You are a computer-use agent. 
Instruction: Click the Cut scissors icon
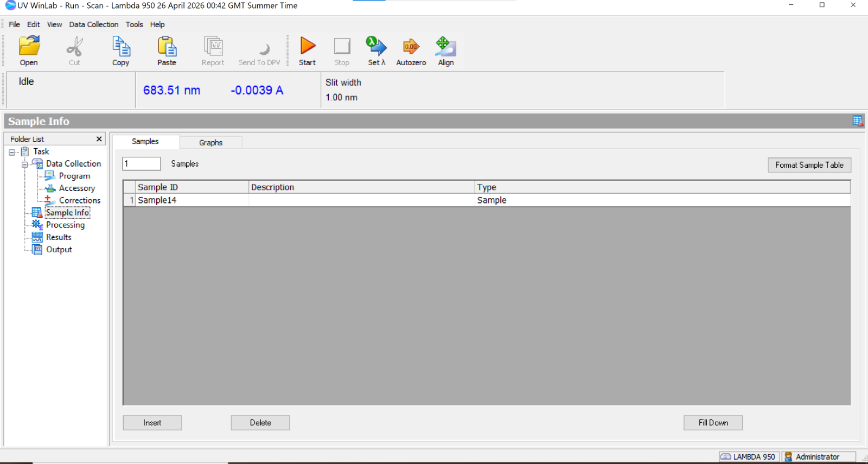(x=74, y=46)
